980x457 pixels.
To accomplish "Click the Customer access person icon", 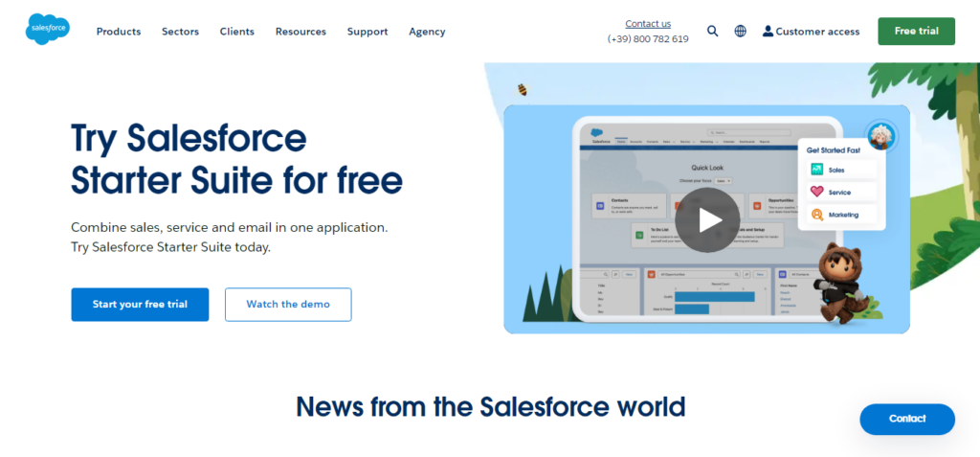I will (768, 32).
